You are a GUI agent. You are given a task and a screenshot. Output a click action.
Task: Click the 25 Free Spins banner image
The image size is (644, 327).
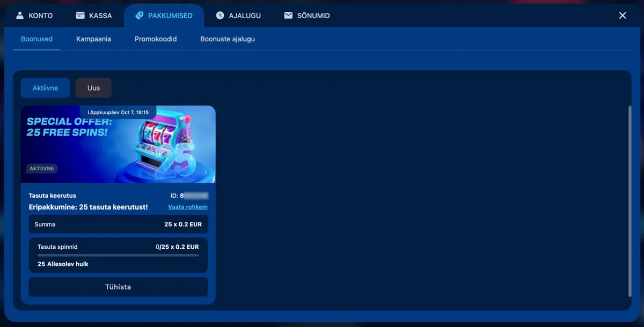click(x=118, y=144)
